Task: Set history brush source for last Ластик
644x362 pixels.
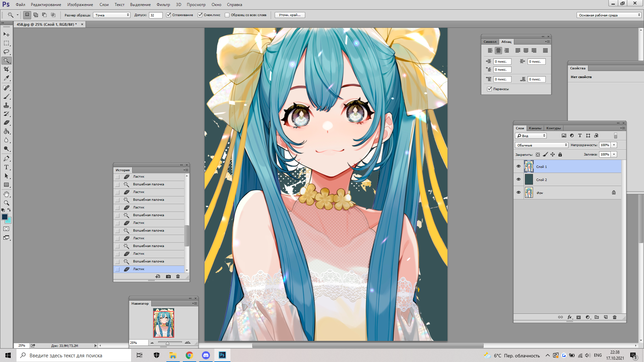Action: click(117, 269)
